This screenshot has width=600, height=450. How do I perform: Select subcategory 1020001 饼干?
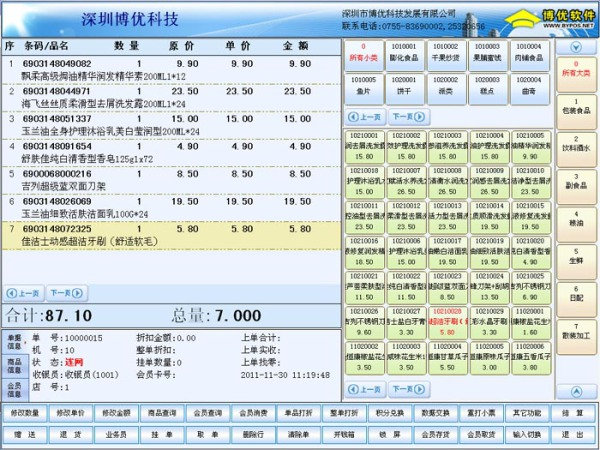point(405,89)
